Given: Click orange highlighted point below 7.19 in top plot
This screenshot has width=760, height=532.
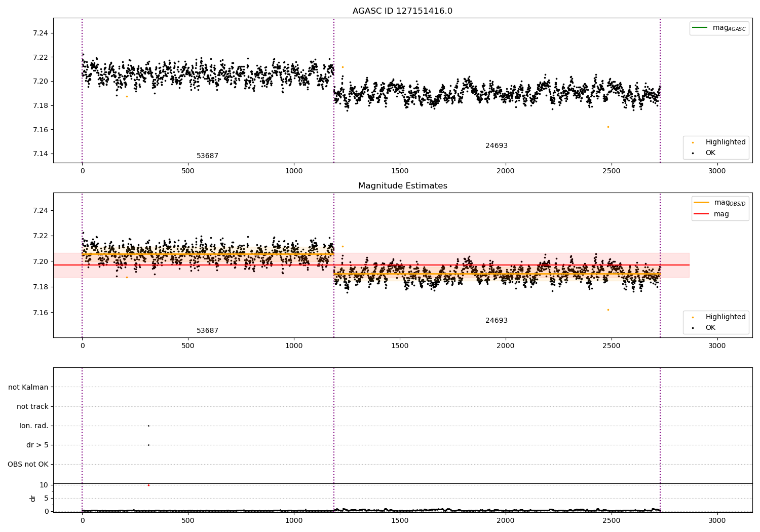Looking at the screenshot, I should coord(127,96).
